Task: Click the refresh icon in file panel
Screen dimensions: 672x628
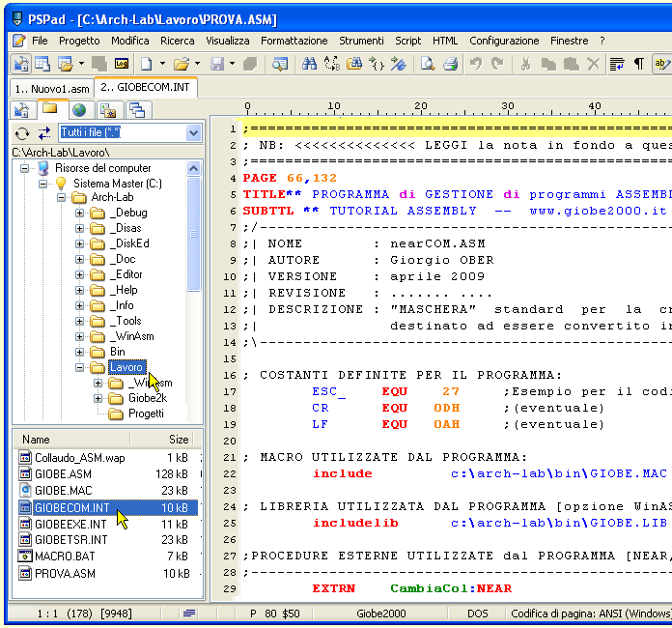Action: (22, 134)
